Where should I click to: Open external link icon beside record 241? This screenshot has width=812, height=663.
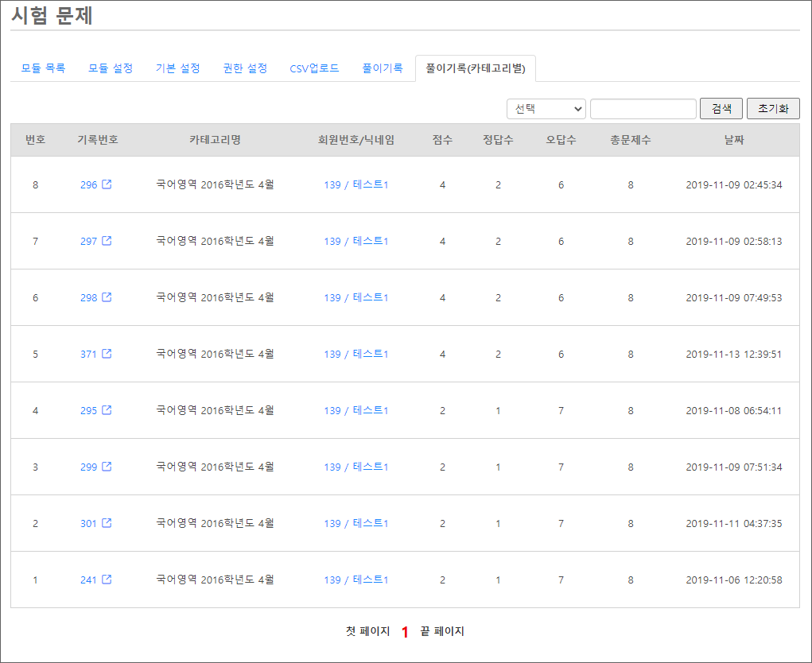[x=107, y=580]
